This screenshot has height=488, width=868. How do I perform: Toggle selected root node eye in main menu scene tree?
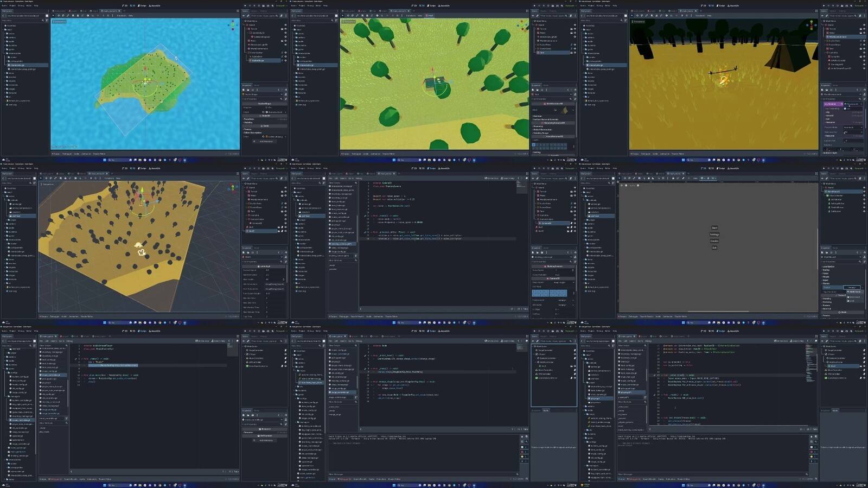pyautogui.click(x=864, y=192)
